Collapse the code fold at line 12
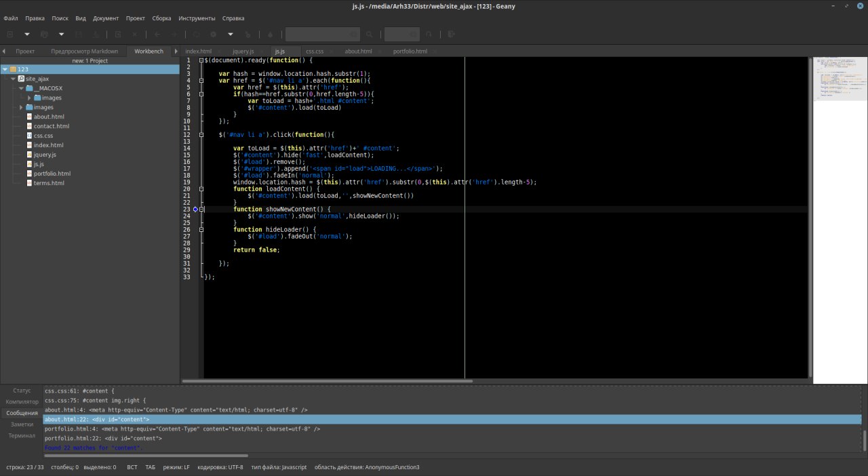Viewport: 868px width, 476px height. tap(201, 135)
